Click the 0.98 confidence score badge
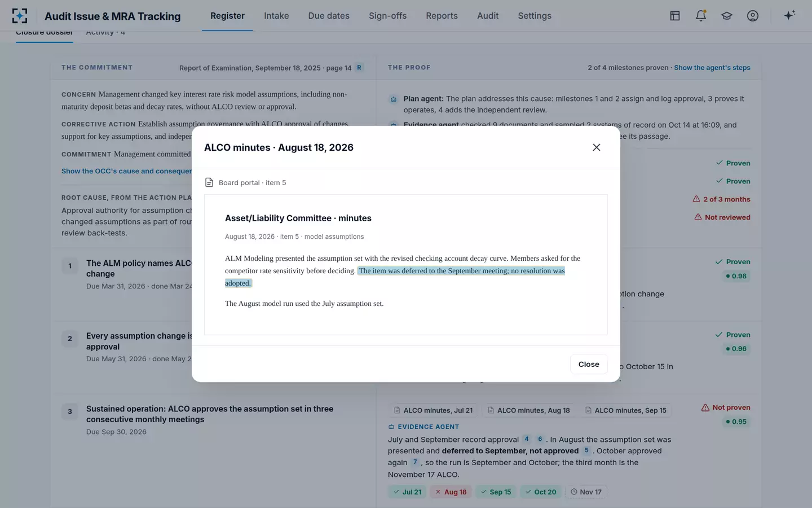 (736, 276)
